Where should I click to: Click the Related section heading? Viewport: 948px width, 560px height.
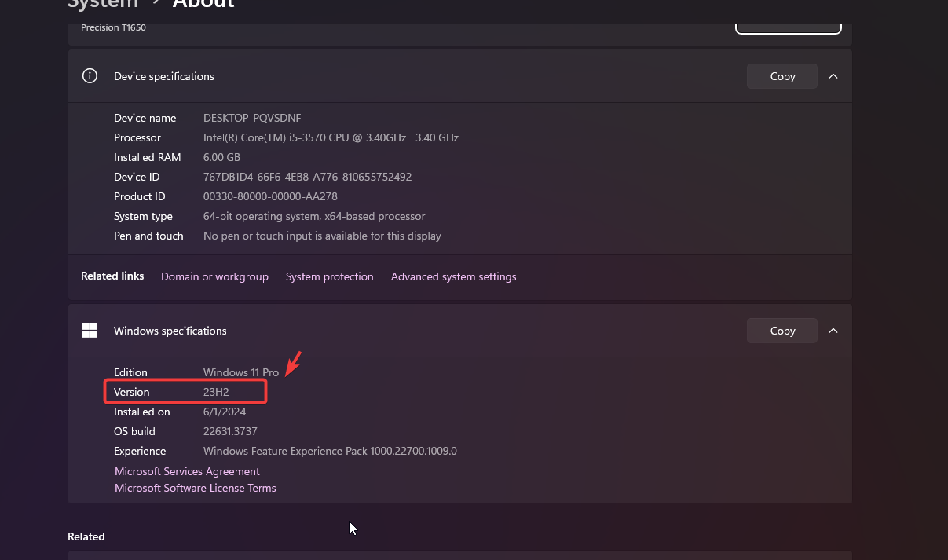pos(86,536)
